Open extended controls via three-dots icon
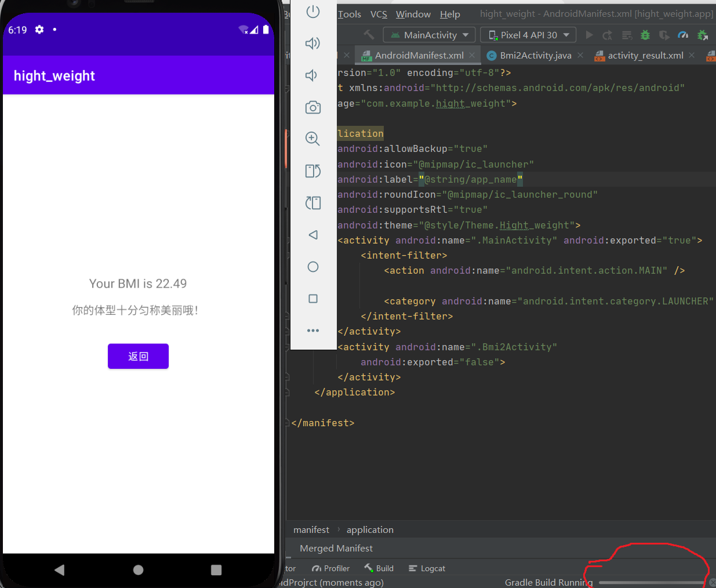Viewport: 716px width, 588px height. [313, 330]
